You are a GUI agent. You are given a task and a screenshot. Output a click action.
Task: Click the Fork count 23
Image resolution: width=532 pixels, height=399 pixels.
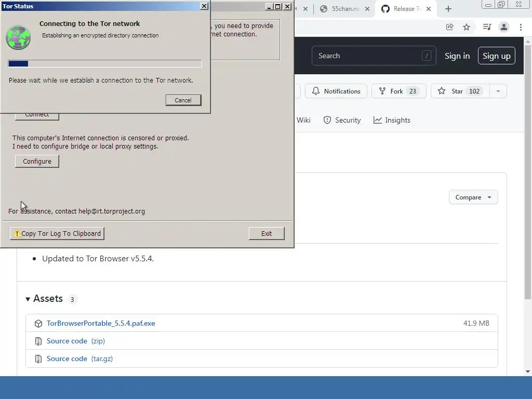point(413,91)
